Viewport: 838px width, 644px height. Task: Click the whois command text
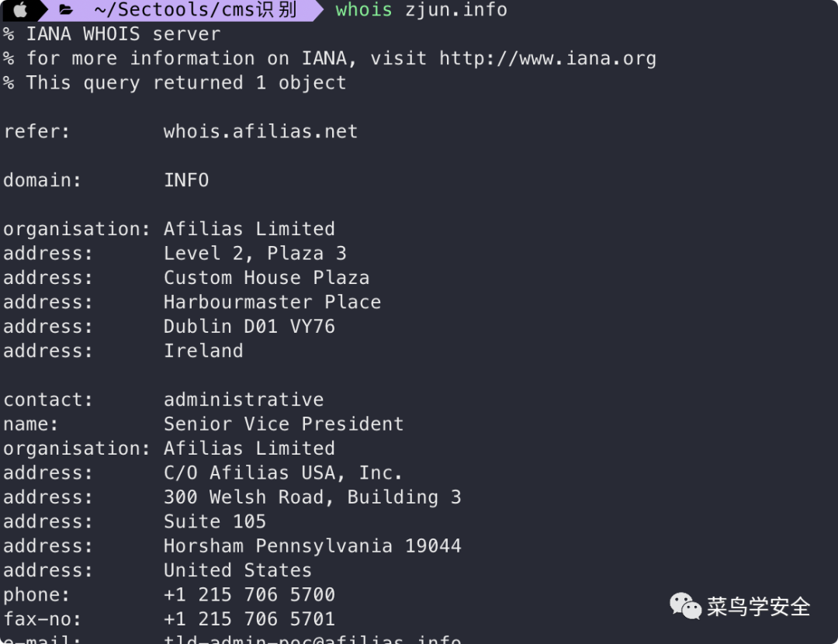[x=364, y=10]
